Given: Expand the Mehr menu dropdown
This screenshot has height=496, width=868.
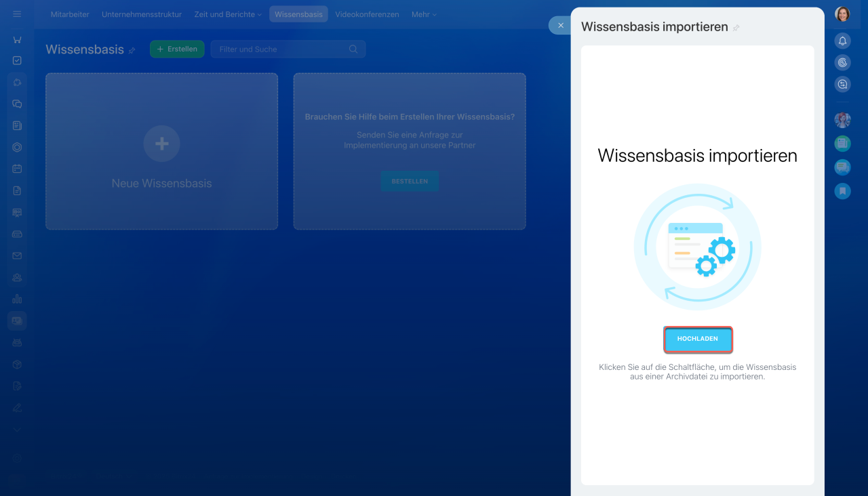Looking at the screenshot, I should [x=424, y=14].
